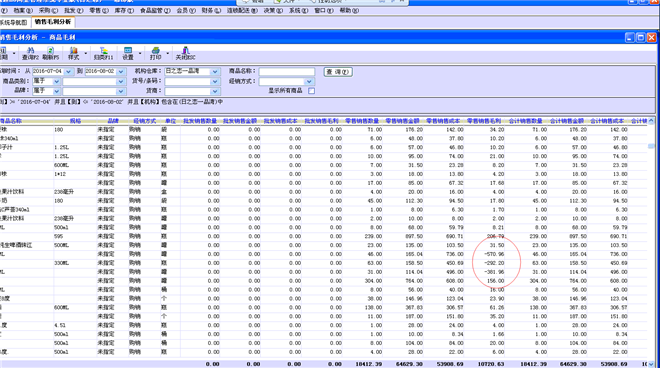Click the table vertical scrollbar down arrow

651,364
